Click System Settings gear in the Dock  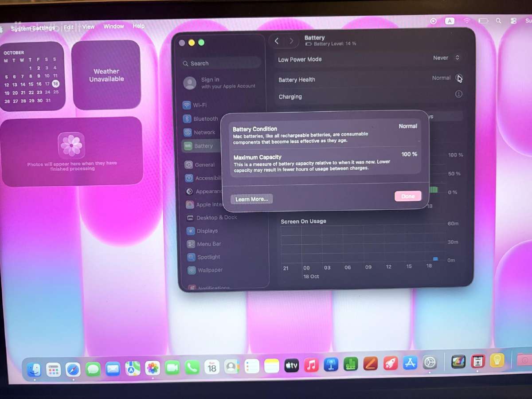(x=429, y=363)
